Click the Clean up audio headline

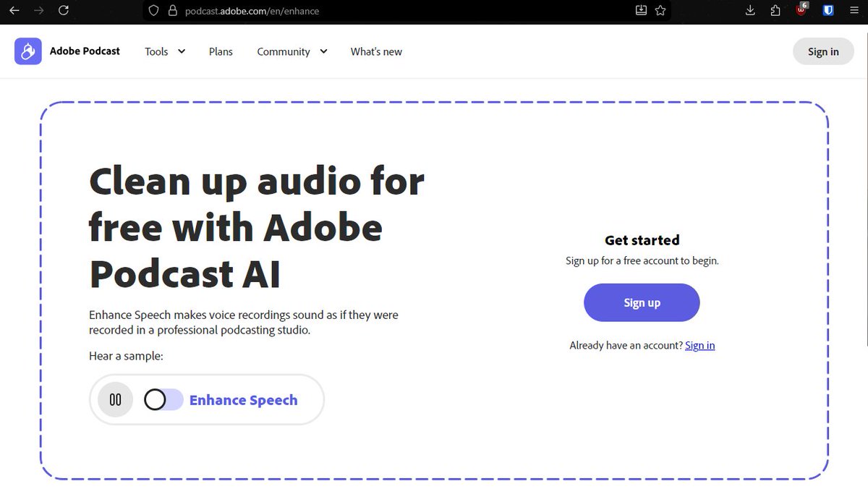tap(257, 227)
